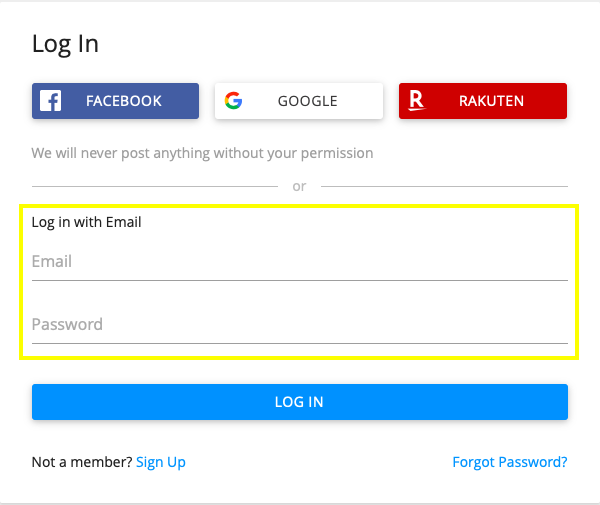Open the Forgot Password? link
The width and height of the screenshot is (600, 505).
click(510, 463)
